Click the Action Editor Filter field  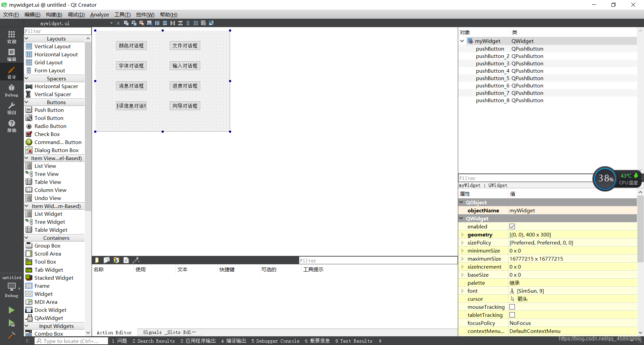[x=378, y=261]
